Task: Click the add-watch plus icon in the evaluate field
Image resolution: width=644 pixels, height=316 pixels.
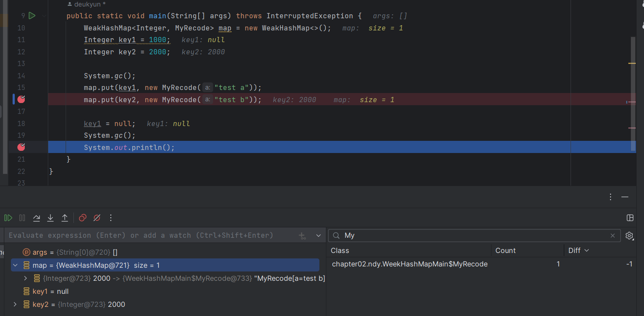Action: point(302,236)
